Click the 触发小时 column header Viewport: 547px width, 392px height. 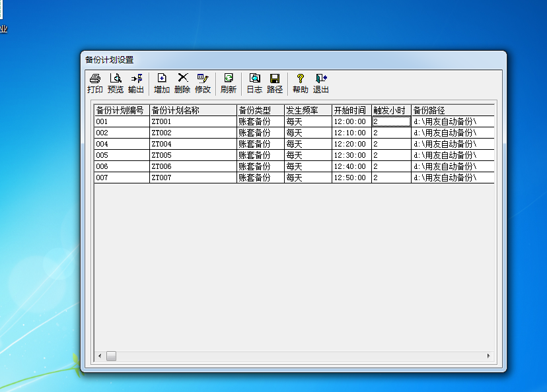391,110
